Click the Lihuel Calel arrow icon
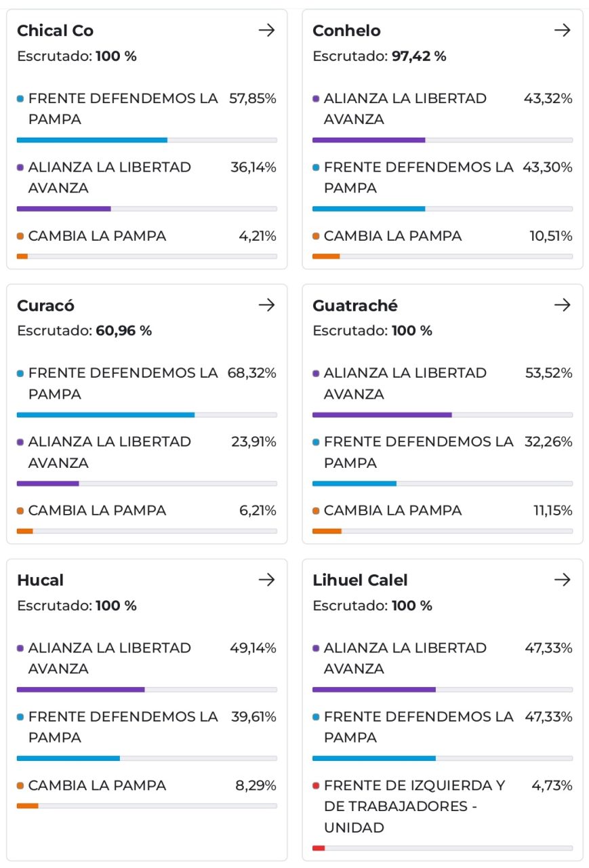Image resolution: width=589 pixels, height=868 pixels. pos(563,580)
